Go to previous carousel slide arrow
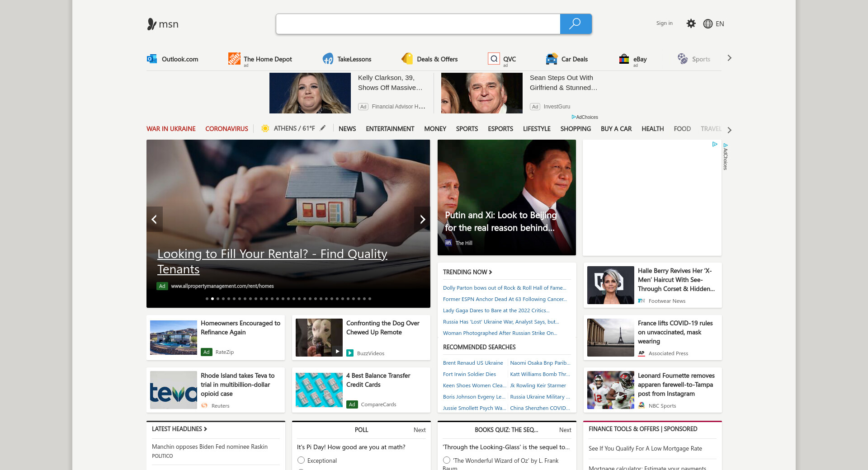Image resolution: width=868 pixels, height=470 pixels. tap(154, 219)
